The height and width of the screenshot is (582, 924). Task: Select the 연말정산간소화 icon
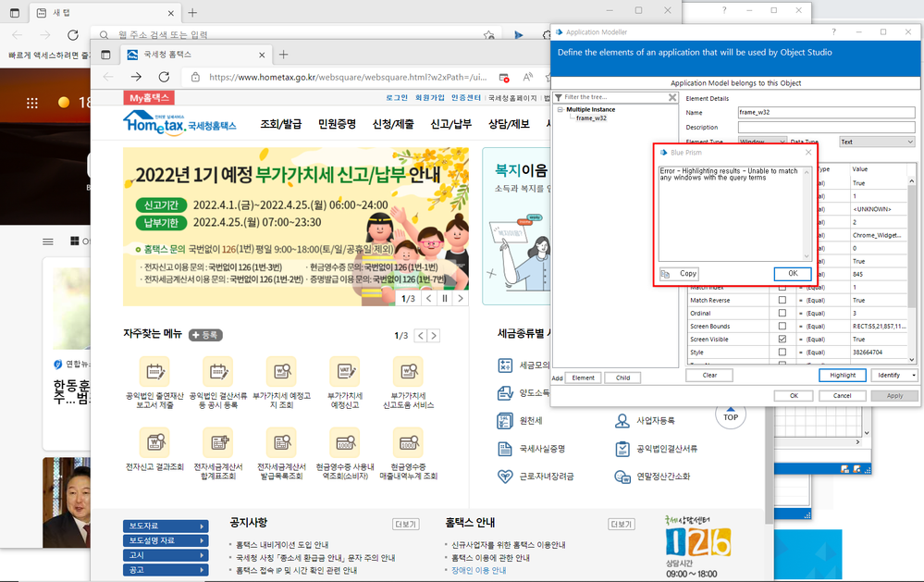(x=622, y=476)
